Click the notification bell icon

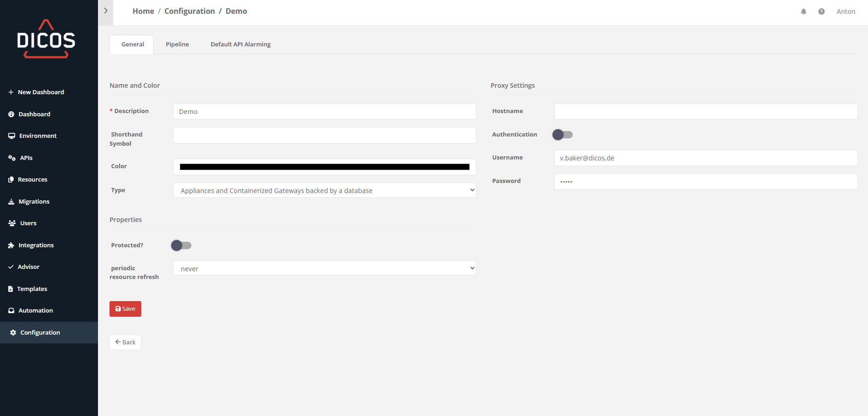click(803, 11)
